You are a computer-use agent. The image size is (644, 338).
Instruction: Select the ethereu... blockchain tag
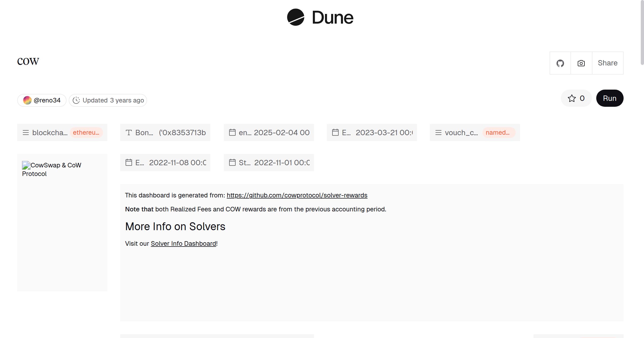pyautogui.click(x=86, y=133)
